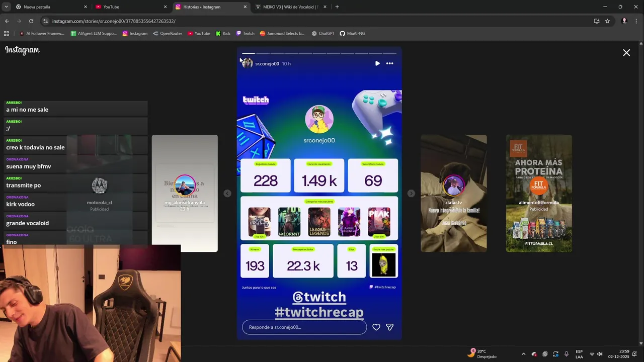Screen dimensions: 644x362
Task: Open the 'AIAgent LLM Suppo...' bookmark
Action: (x=94, y=34)
